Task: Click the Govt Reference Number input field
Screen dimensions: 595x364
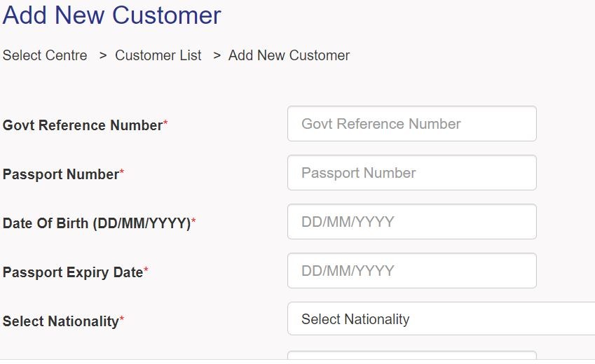Action: click(411, 124)
